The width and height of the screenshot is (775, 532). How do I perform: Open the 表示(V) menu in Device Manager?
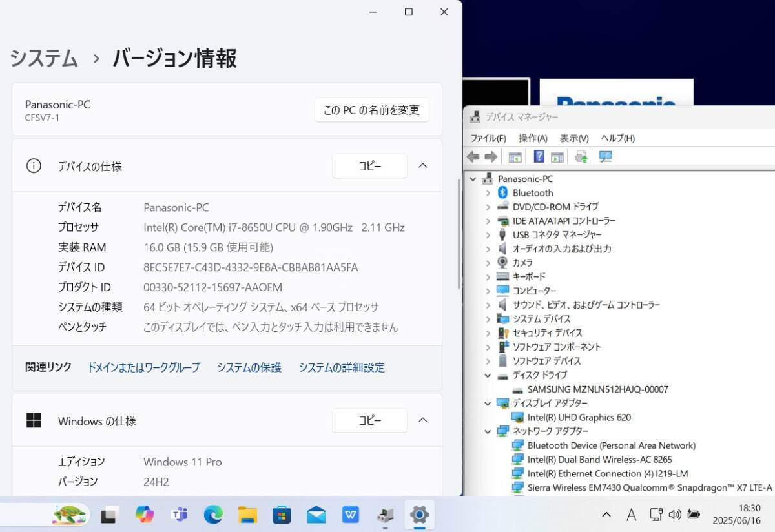click(x=575, y=138)
